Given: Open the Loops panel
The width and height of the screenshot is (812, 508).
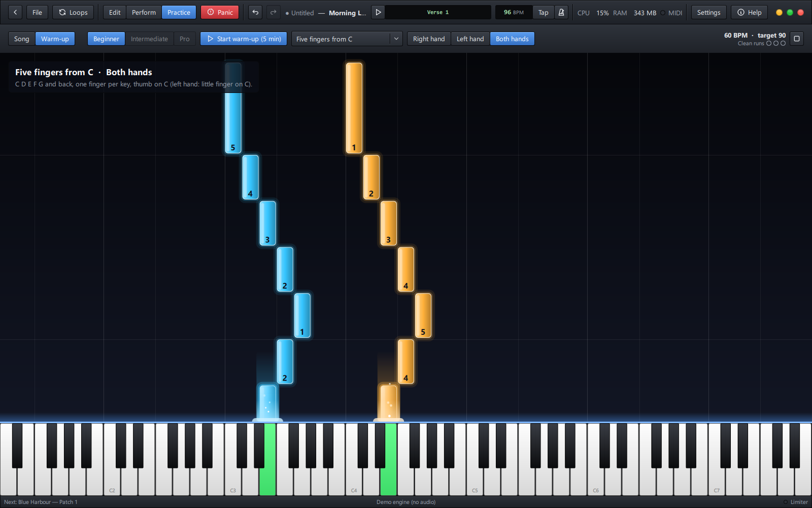Looking at the screenshot, I should pyautogui.click(x=73, y=12).
